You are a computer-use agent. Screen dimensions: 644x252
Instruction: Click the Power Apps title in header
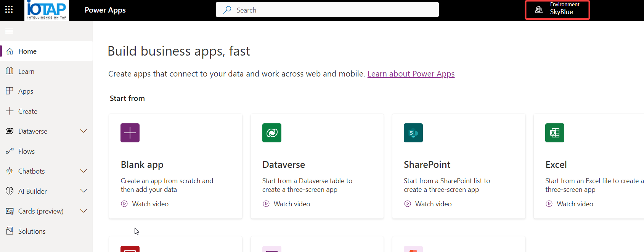click(x=105, y=10)
